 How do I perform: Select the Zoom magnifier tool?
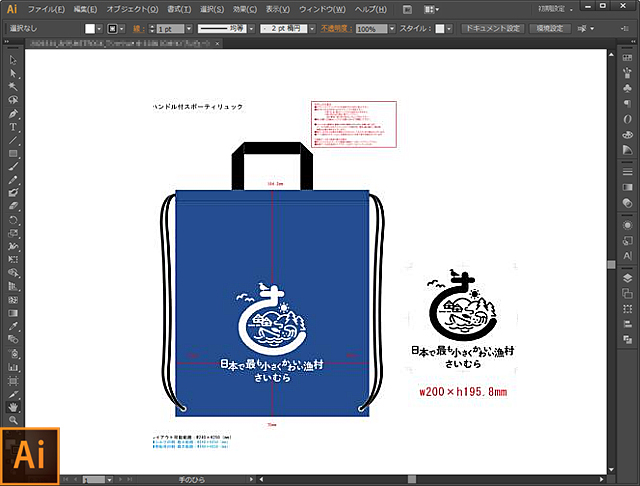[x=13, y=421]
